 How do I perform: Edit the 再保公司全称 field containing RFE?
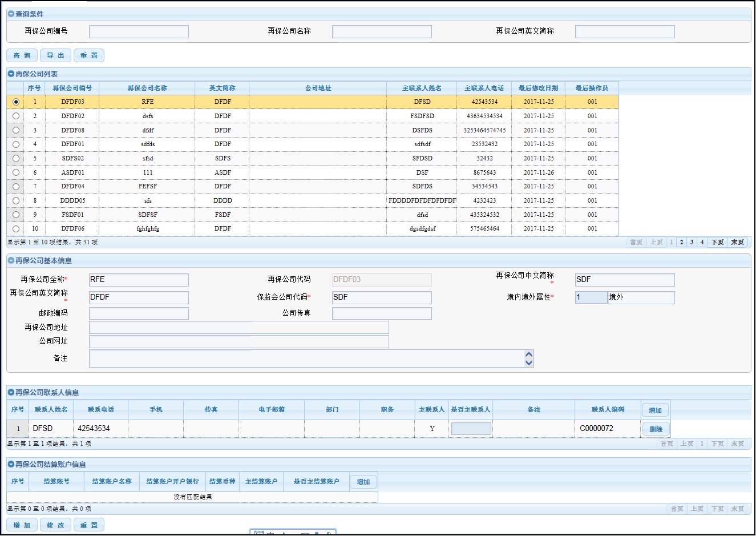[x=139, y=280]
